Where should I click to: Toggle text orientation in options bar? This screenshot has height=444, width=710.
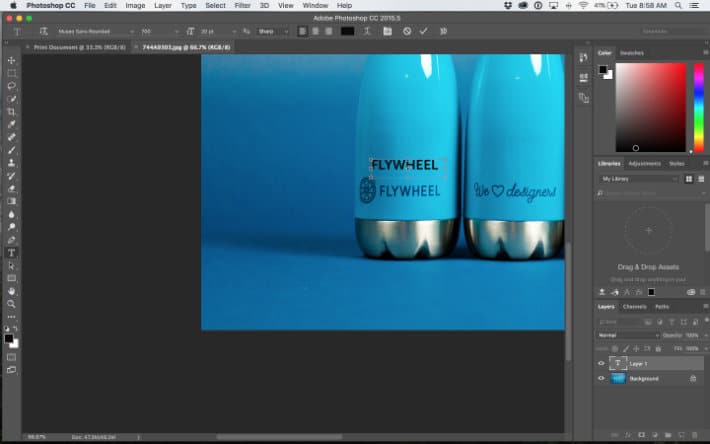click(43, 31)
